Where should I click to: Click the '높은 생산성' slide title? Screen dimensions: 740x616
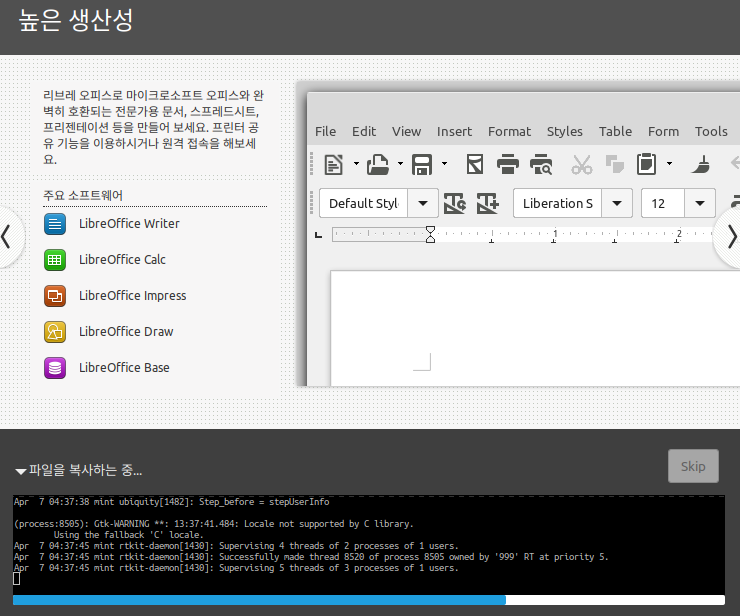click(x=76, y=21)
